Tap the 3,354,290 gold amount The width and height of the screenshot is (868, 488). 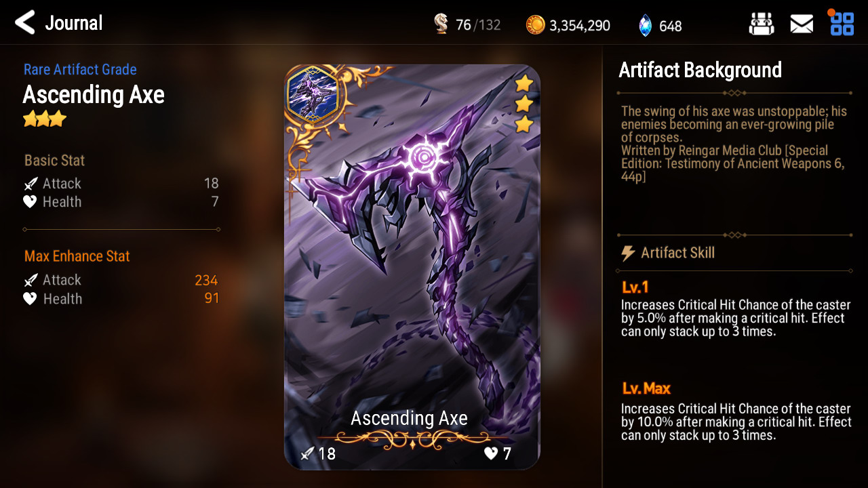coord(580,26)
